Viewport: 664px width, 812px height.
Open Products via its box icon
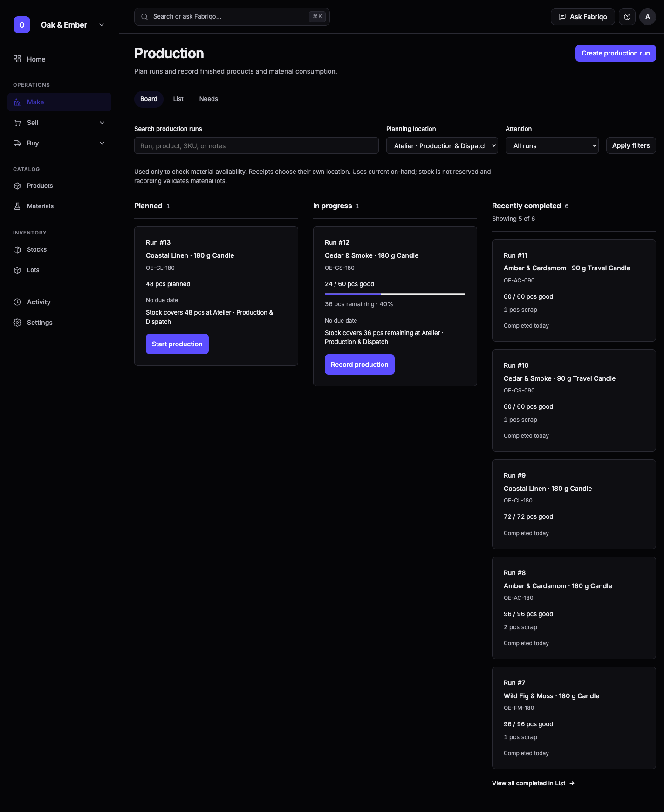[17, 186]
